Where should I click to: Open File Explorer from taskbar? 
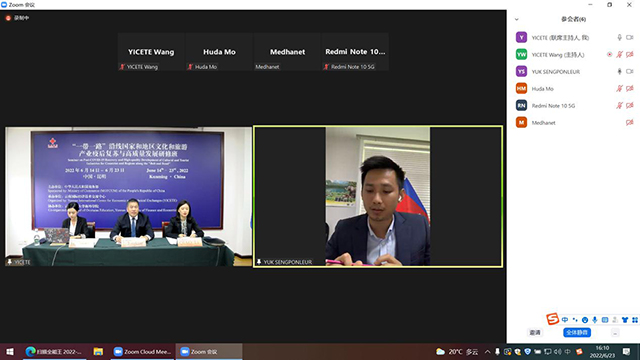98,351
